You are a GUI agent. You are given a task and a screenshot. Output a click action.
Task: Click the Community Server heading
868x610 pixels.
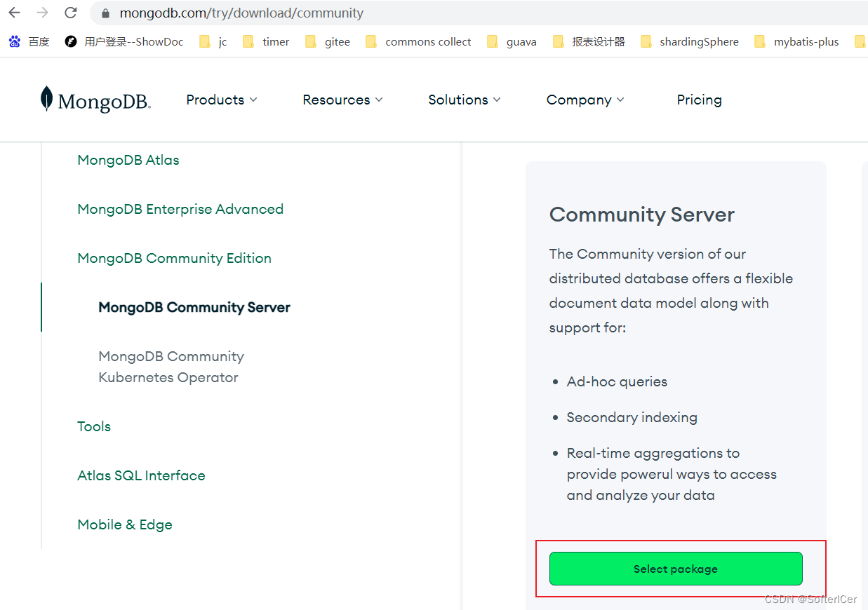click(642, 215)
